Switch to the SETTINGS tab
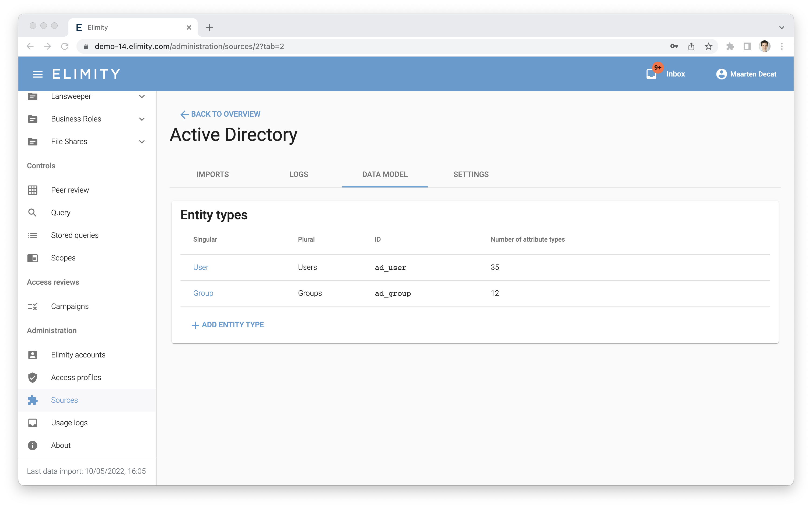Image resolution: width=812 pixels, height=508 pixels. pos(471,174)
